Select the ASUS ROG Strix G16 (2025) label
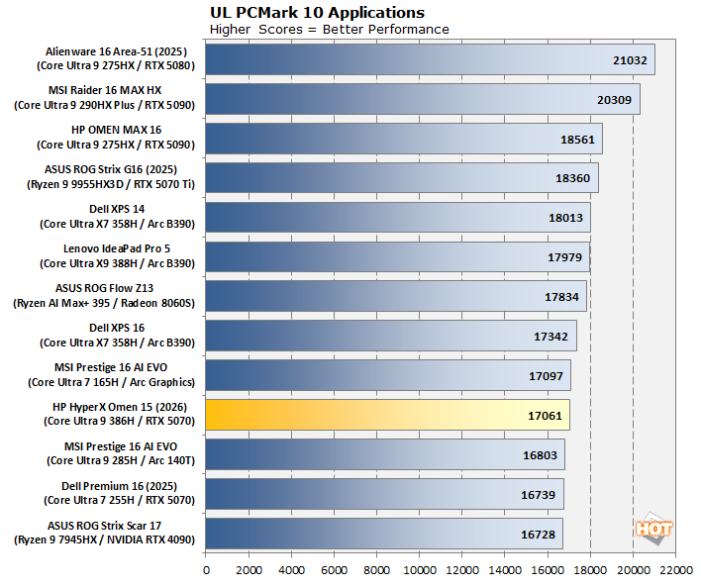This screenshot has height=588, width=701. (x=111, y=170)
